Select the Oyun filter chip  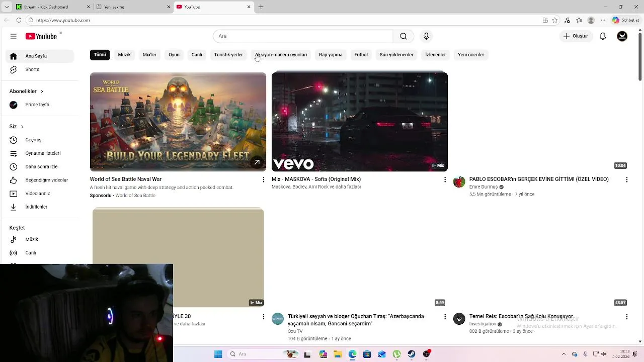tap(174, 55)
